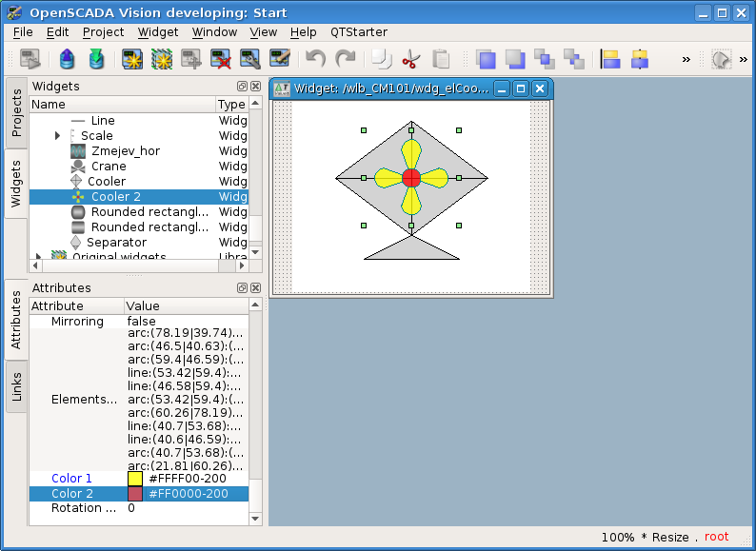
Task: Close the Widgets dock panel
Action: (255, 87)
